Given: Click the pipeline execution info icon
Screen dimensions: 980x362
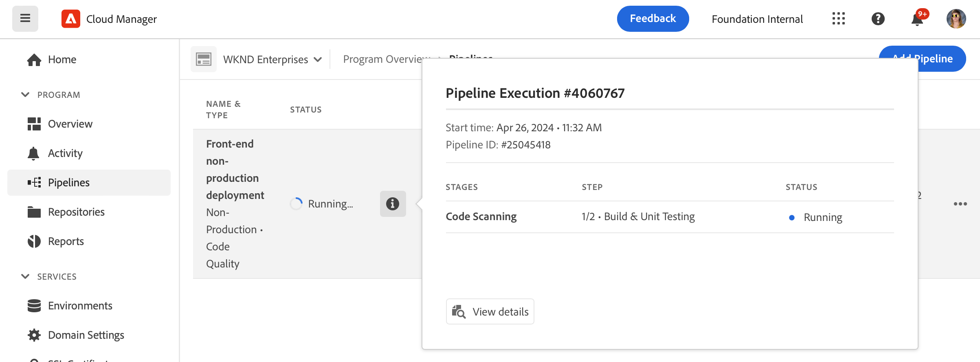Looking at the screenshot, I should [393, 203].
